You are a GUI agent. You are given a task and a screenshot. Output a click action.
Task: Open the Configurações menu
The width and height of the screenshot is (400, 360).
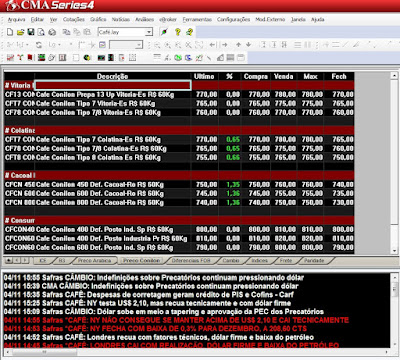coord(233,19)
